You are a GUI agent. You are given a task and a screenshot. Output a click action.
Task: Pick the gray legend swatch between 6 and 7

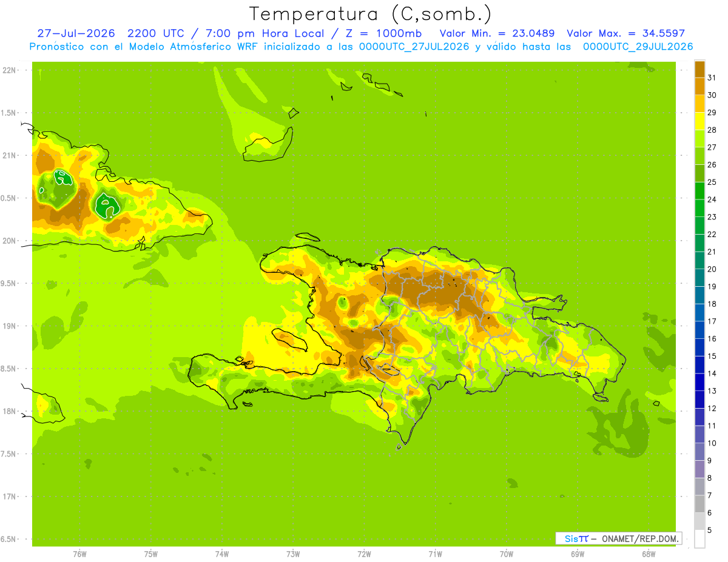pos(699,504)
